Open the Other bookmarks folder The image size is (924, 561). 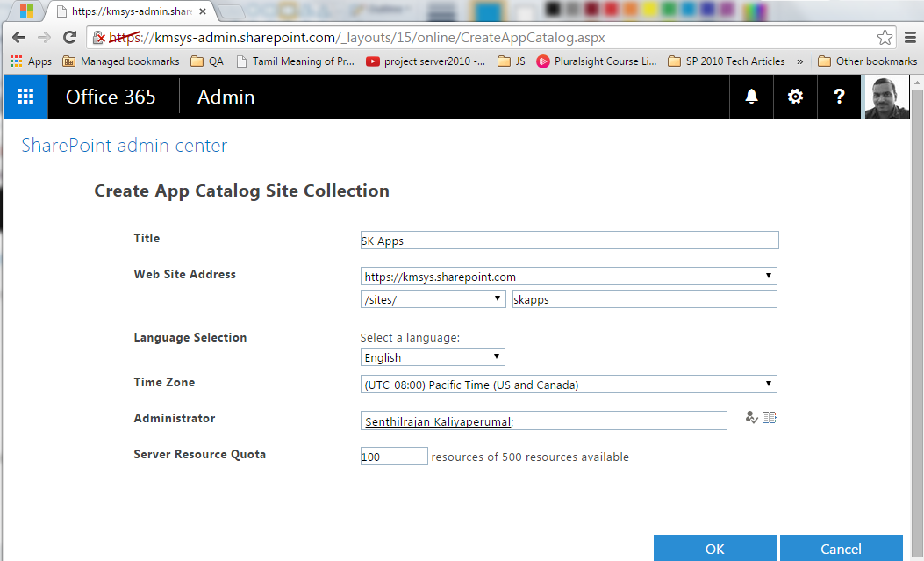[x=867, y=61]
